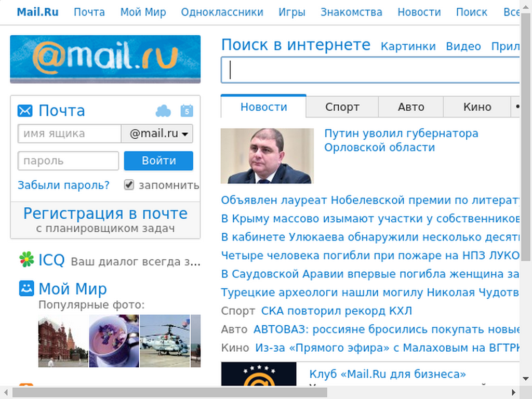Click the scroll down arrow
The width and height of the screenshot is (532, 399).
click(x=526, y=379)
